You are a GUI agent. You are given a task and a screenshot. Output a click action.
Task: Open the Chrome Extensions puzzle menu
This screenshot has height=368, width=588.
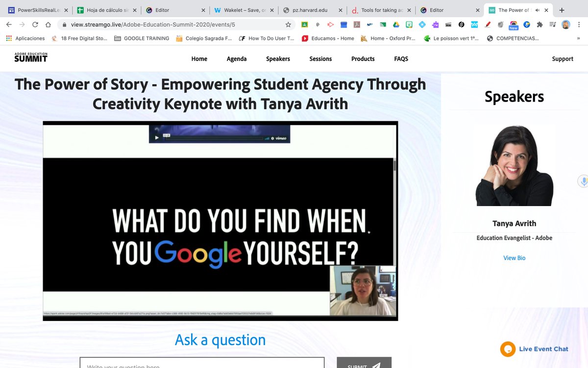[539, 25]
